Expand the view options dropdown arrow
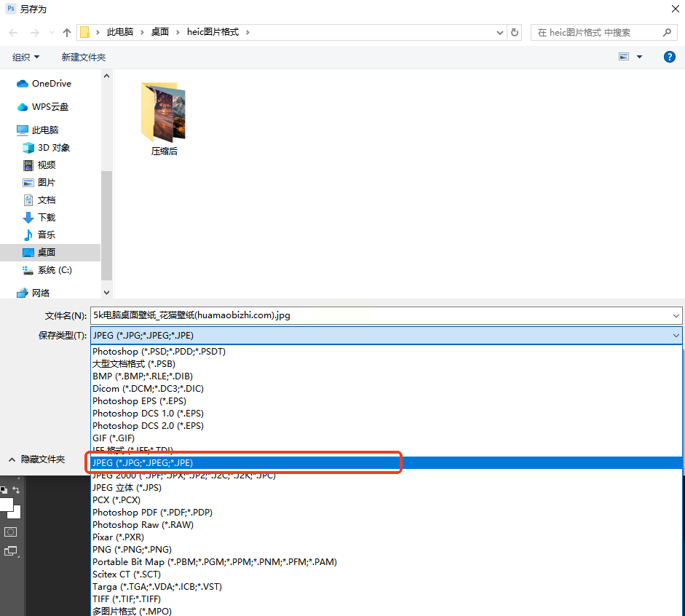Viewport: 685px width, 616px height. pos(640,57)
